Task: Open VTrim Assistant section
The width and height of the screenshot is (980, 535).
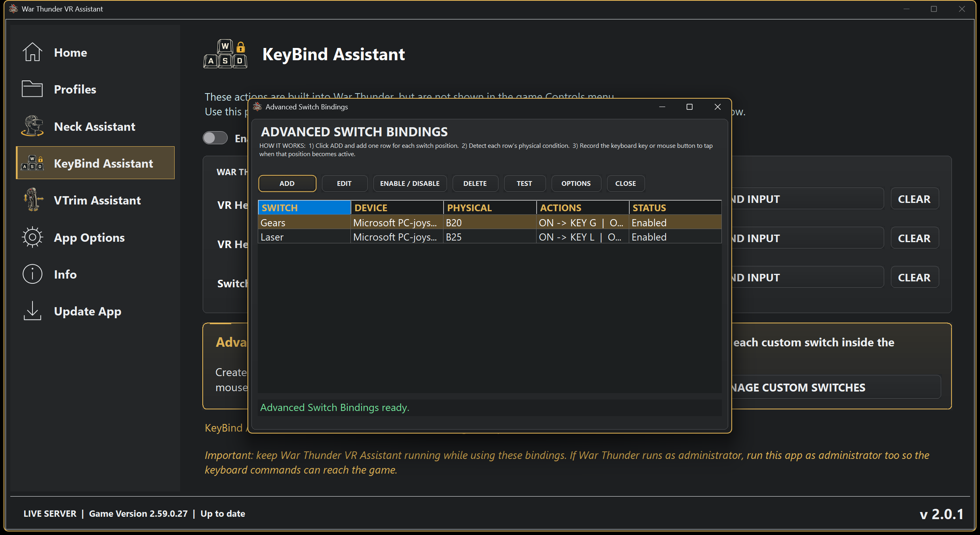Action: [x=95, y=200]
